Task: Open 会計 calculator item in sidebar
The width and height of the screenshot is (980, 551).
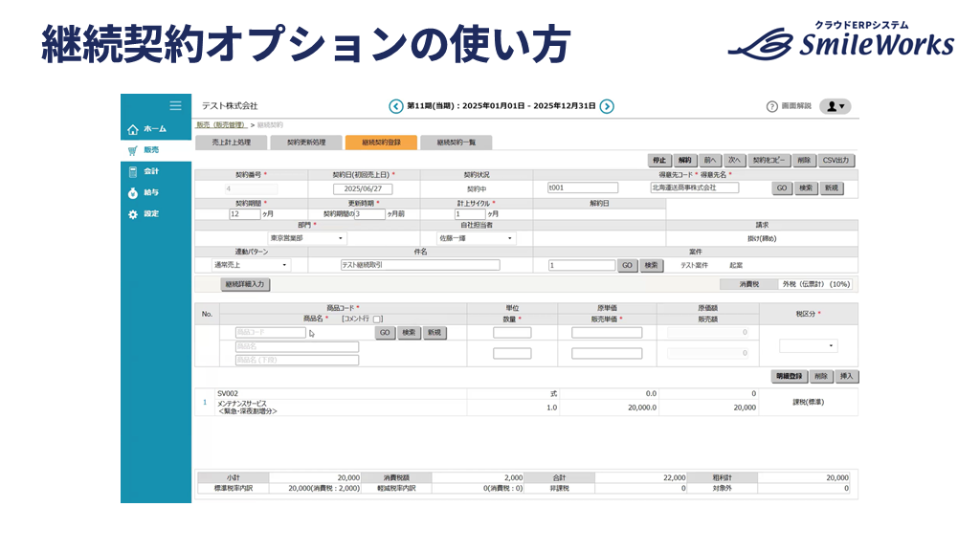Action: tap(144, 171)
